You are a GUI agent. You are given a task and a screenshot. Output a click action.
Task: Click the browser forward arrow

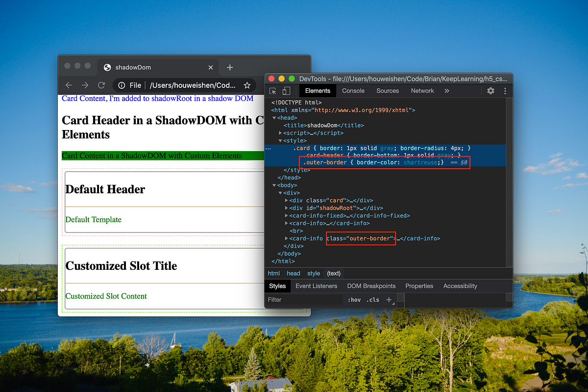point(85,85)
